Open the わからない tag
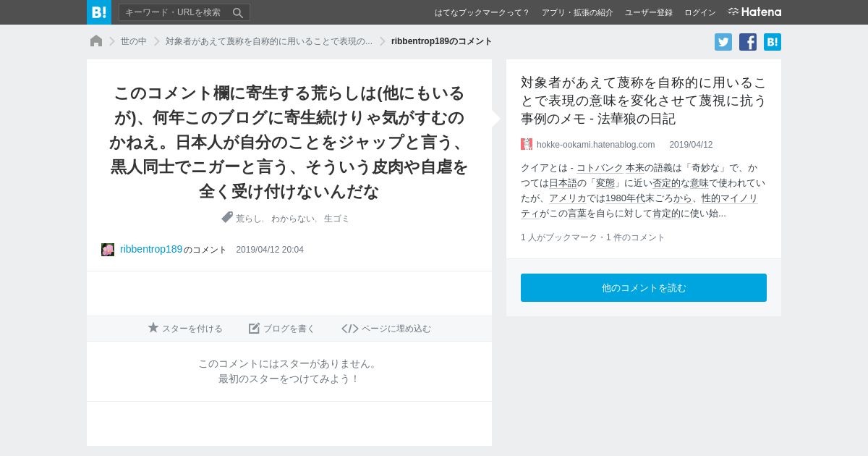Image resolution: width=868 pixels, height=456 pixels. [x=293, y=219]
